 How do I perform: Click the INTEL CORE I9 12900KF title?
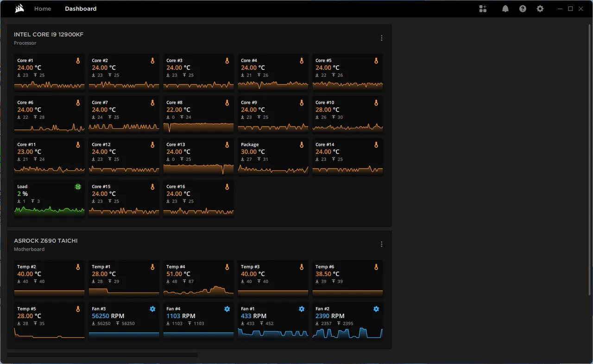coord(49,35)
